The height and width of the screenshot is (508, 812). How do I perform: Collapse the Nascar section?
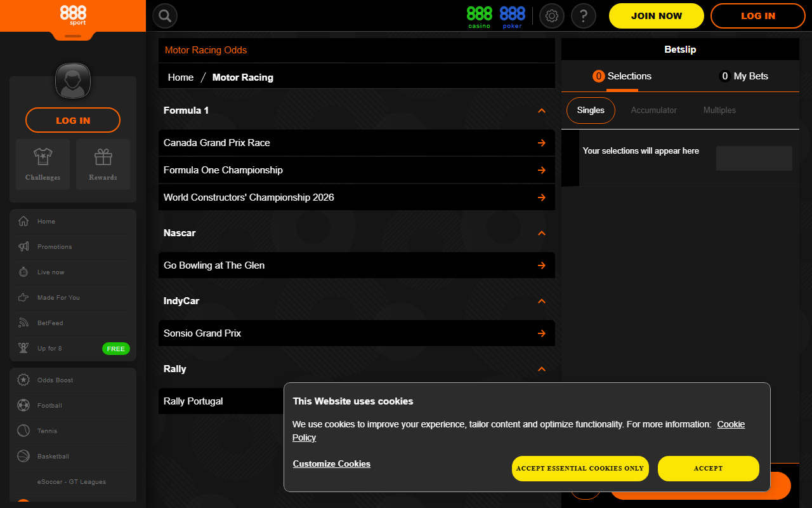click(x=542, y=233)
